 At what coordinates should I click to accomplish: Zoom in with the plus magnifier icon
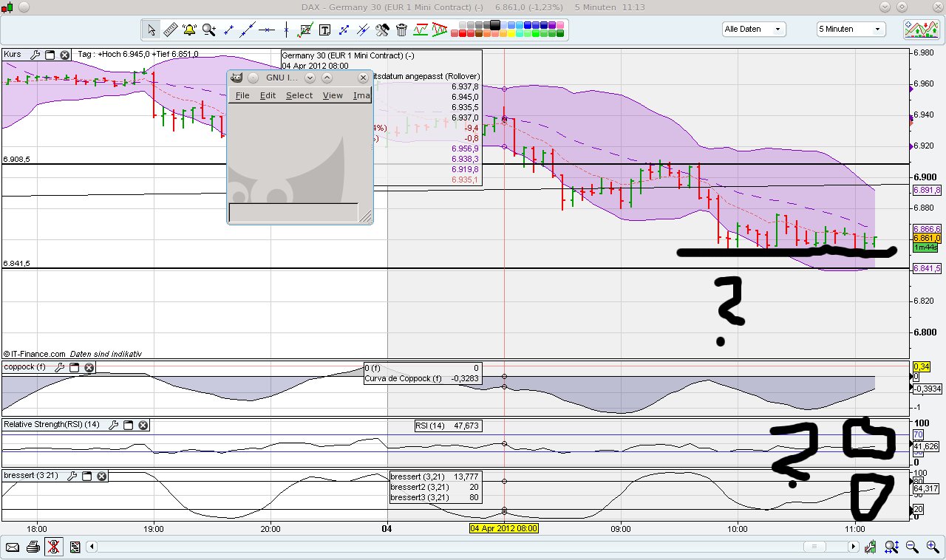tap(931, 547)
